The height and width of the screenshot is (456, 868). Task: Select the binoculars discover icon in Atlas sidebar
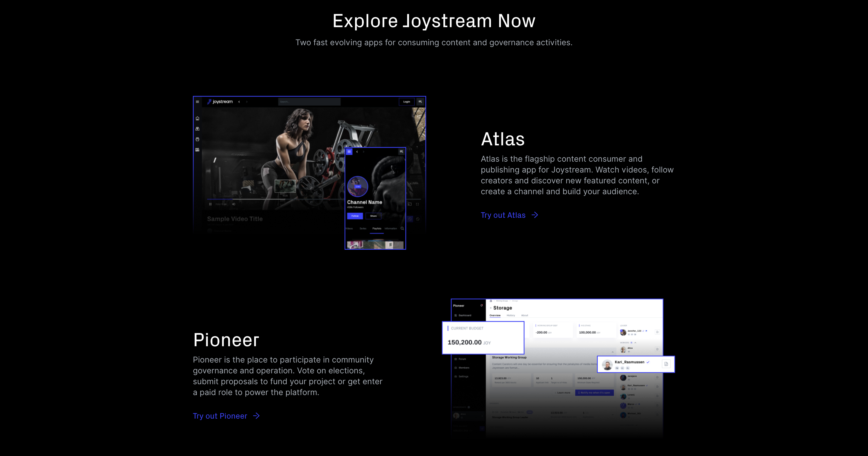pos(197,129)
